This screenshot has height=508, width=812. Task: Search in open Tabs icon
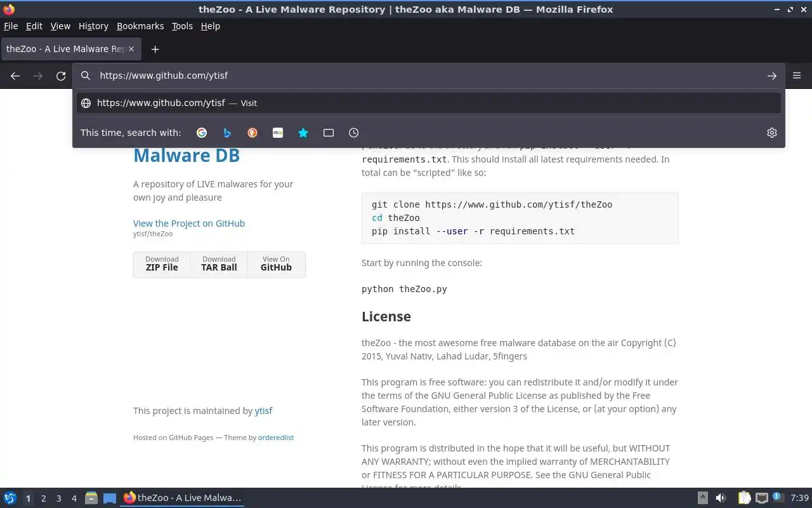[x=329, y=133]
